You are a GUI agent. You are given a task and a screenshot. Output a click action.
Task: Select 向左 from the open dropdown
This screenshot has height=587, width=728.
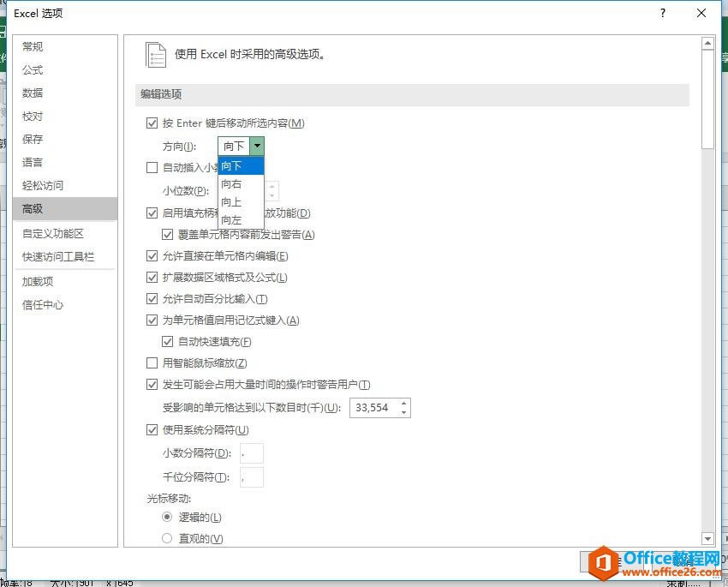coord(231,220)
